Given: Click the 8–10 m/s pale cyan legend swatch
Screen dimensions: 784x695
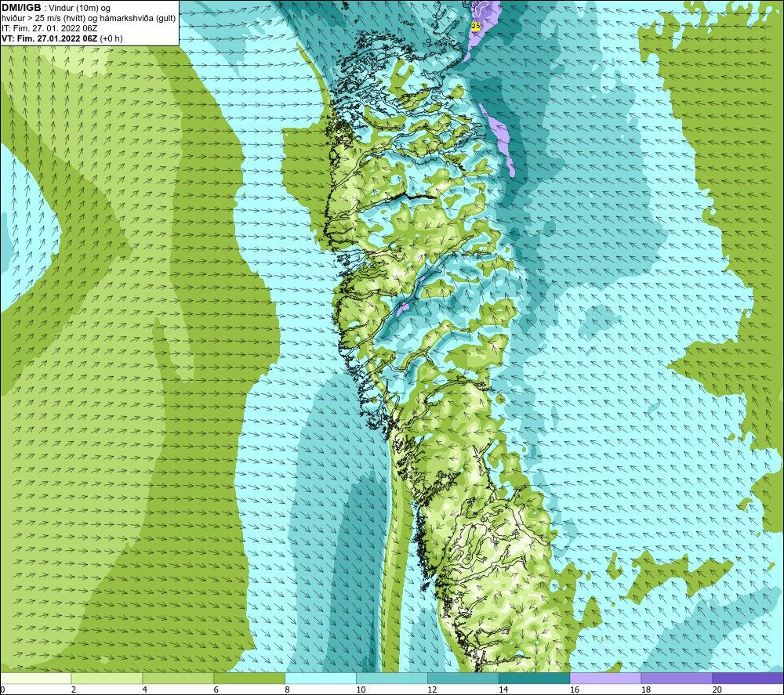Looking at the screenshot, I should pos(321,678).
